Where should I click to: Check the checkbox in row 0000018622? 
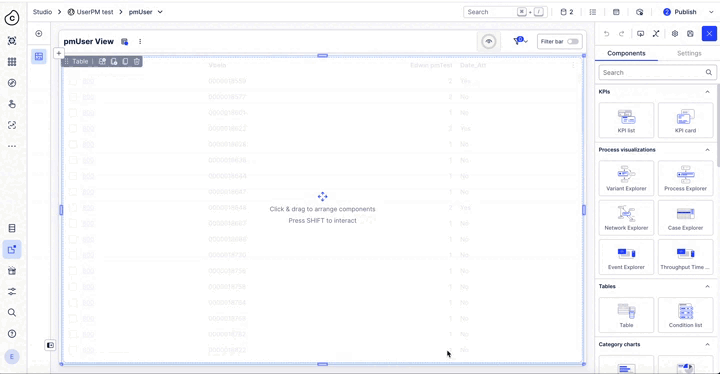tap(73, 129)
